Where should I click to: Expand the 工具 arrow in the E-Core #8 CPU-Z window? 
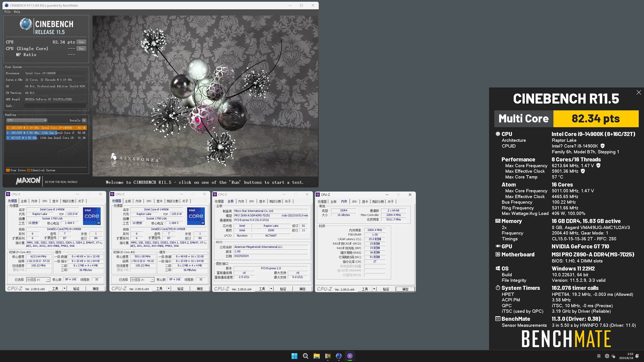[169, 289]
